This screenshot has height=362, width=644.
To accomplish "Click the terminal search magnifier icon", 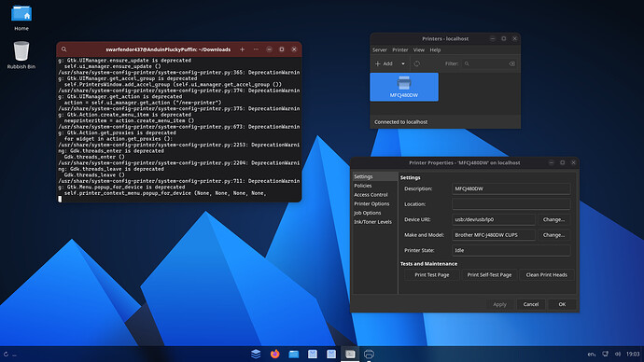I will [64, 49].
